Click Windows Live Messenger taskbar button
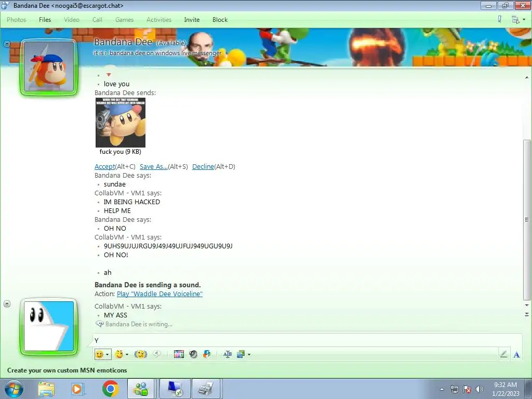This screenshot has width=532, height=399. [x=141, y=389]
